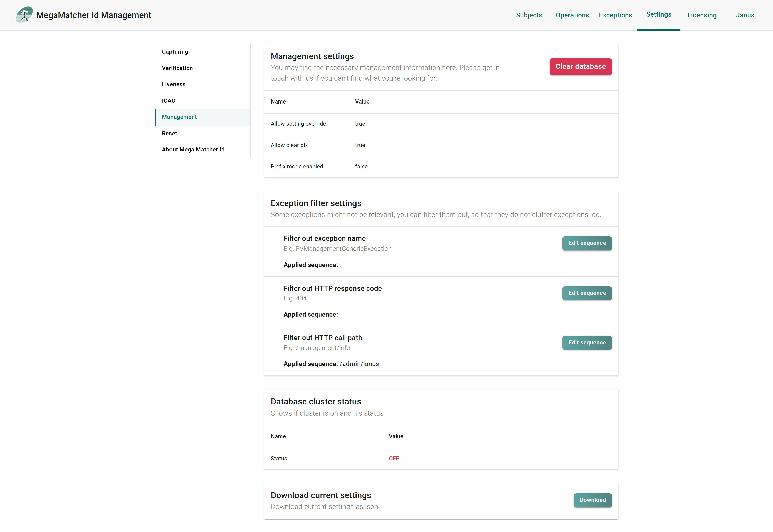Viewport: 773px width, 532px height.
Task: Click the Allow clear db row name
Action: (288, 145)
